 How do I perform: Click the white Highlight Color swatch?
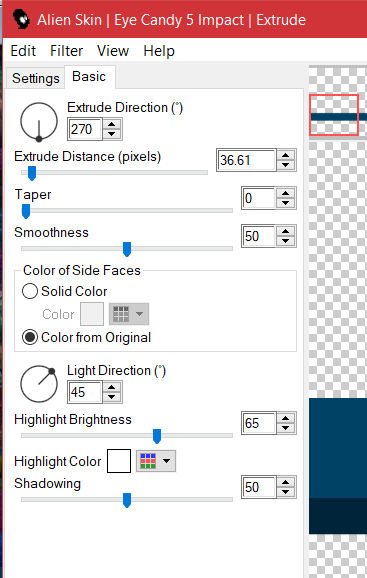[119, 461]
